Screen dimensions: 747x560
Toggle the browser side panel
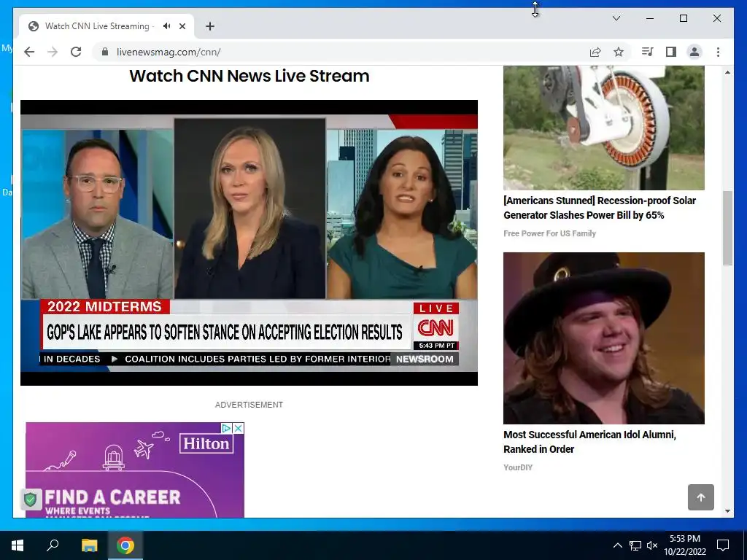click(x=671, y=52)
